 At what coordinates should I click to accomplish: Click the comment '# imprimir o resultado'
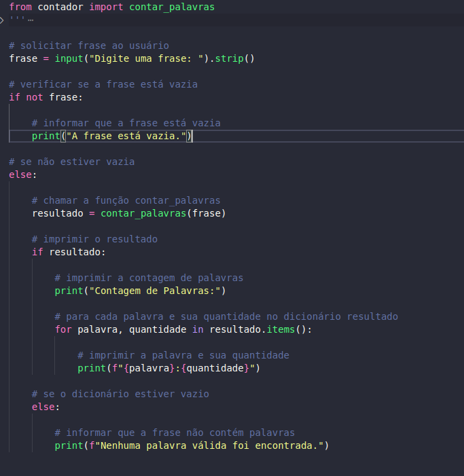tap(94, 239)
